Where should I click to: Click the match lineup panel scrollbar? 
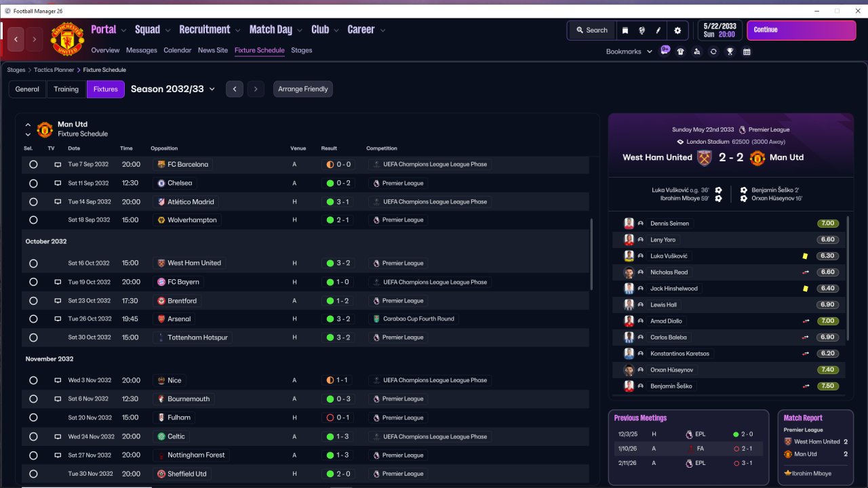tap(848, 278)
